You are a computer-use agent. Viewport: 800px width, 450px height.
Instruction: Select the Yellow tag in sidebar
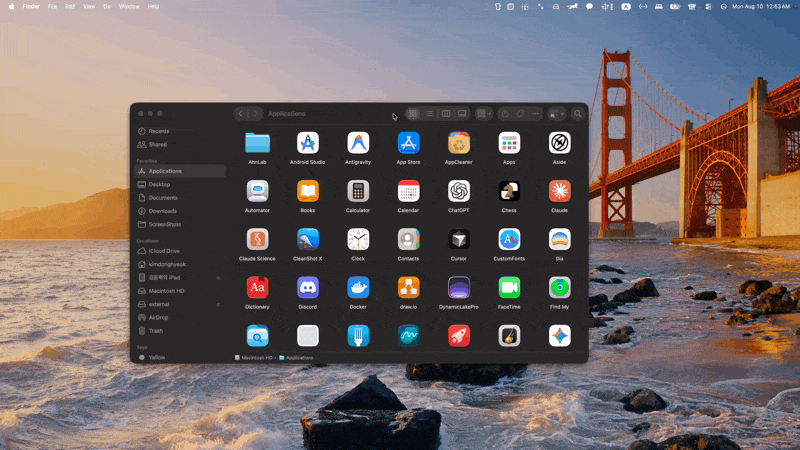[180, 357]
